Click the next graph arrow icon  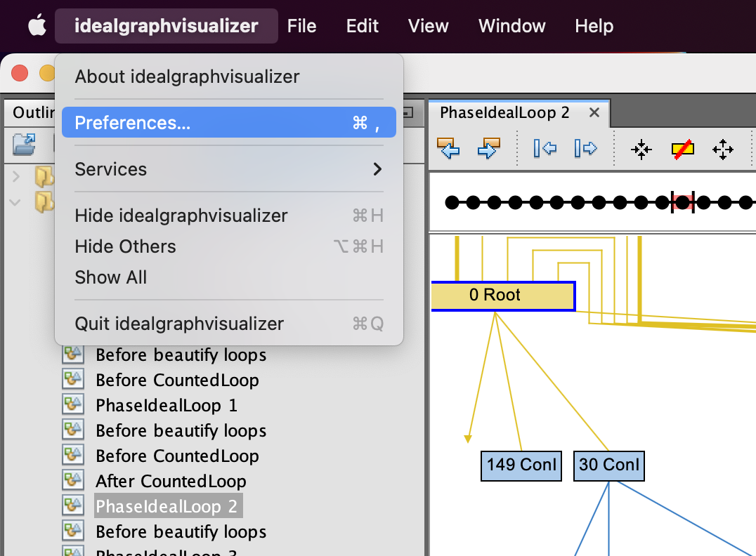488,148
